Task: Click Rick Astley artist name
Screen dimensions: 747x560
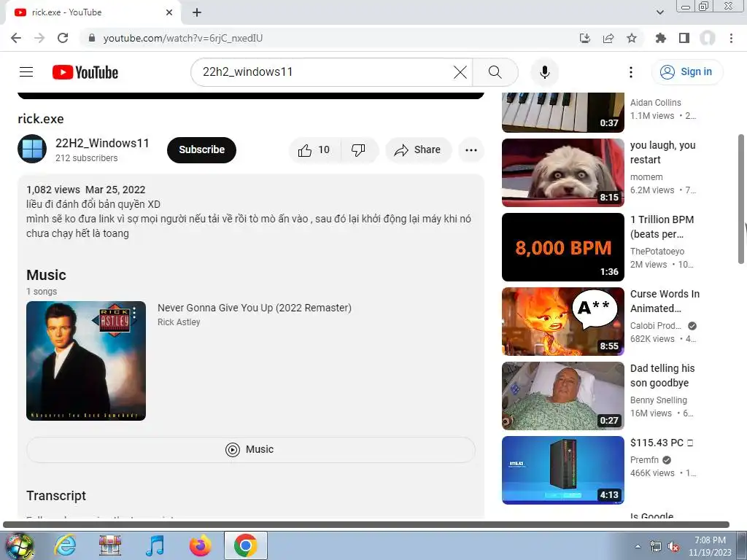Action: pyautogui.click(x=179, y=322)
